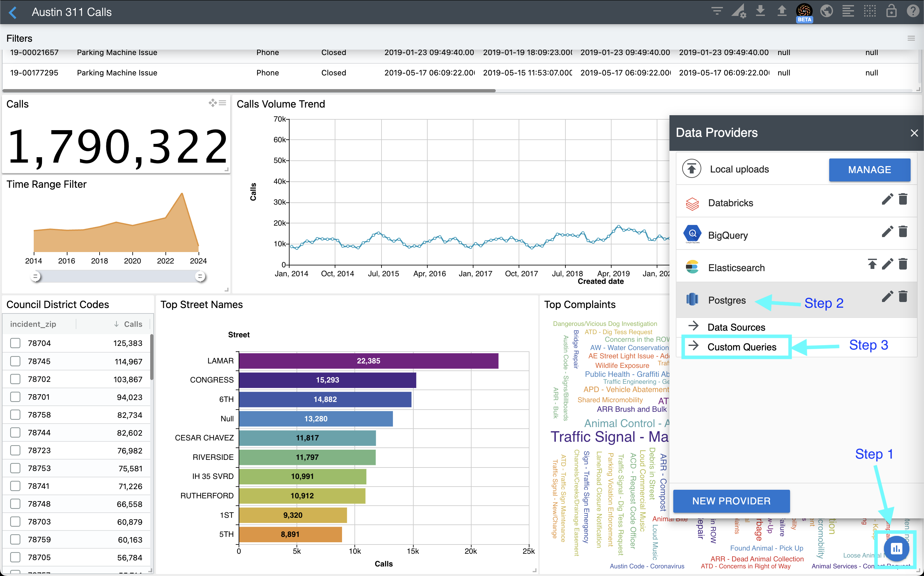
Task: Check the 78704 zip code checkbox
Action: click(x=15, y=343)
